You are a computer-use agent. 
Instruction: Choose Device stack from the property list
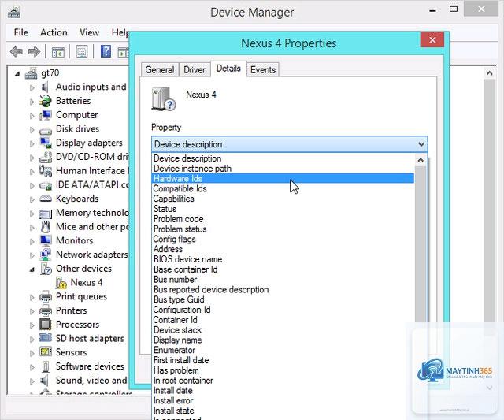283,330
